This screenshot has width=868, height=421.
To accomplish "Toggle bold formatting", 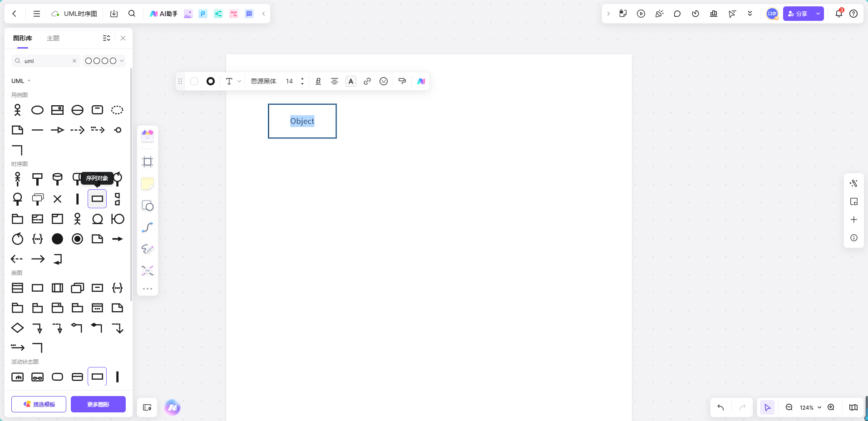I will (318, 81).
